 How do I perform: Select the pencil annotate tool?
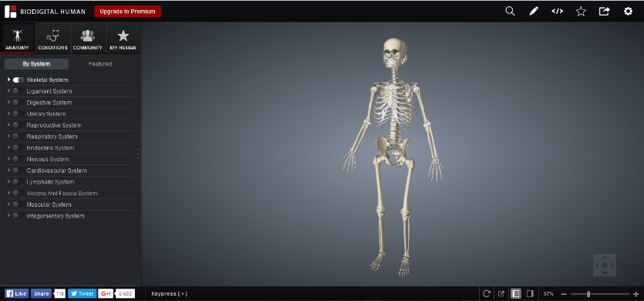click(534, 12)
